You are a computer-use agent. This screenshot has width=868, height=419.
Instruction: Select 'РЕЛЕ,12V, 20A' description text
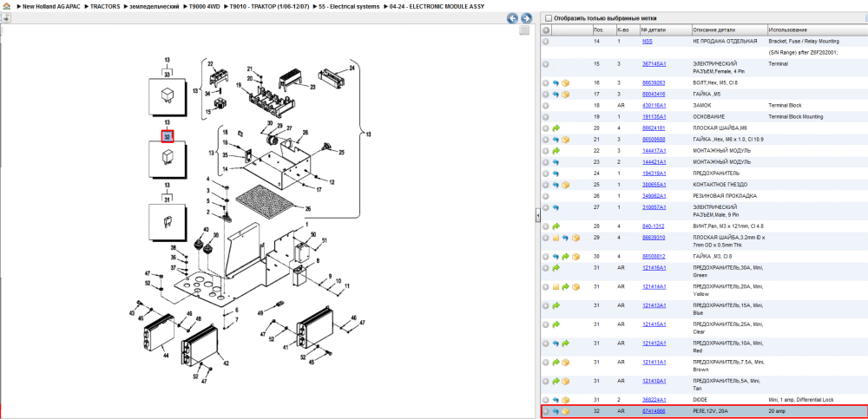[x=712, y=411]
